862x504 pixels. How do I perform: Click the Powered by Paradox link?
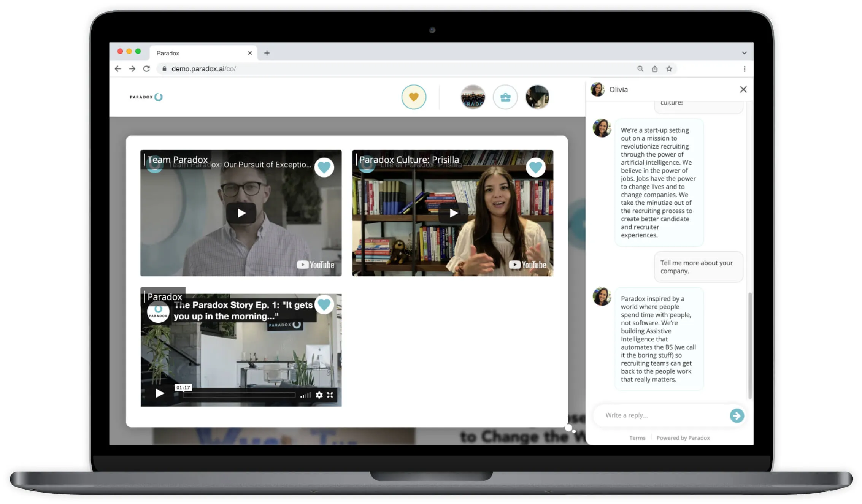click(683, 438)
